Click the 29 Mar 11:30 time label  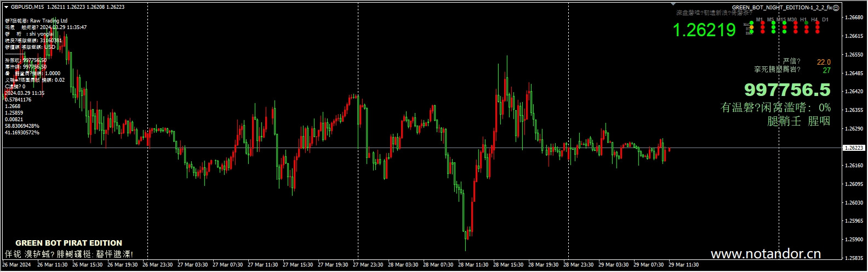point(684,265)
